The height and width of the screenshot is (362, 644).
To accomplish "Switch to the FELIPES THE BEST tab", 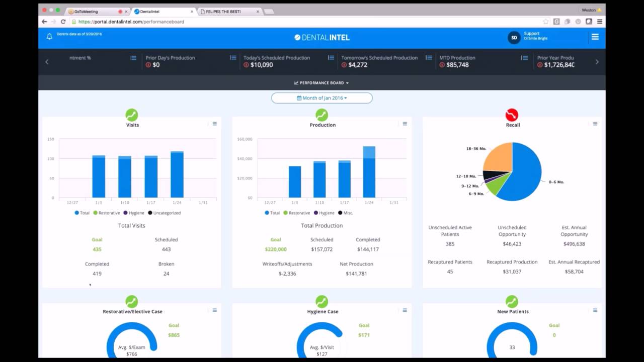I will [x=229, y=11].
